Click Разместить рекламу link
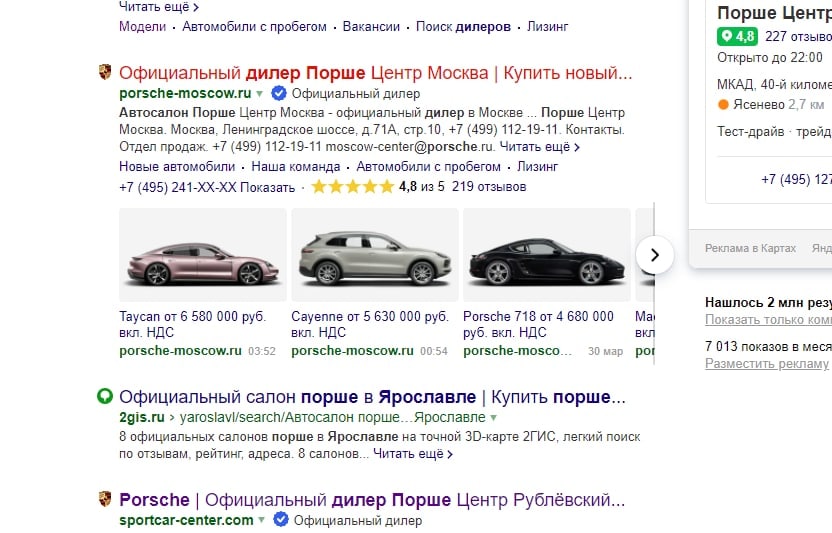Image resolution: width=832 pixels, height=533 pixels. (767, 364)
